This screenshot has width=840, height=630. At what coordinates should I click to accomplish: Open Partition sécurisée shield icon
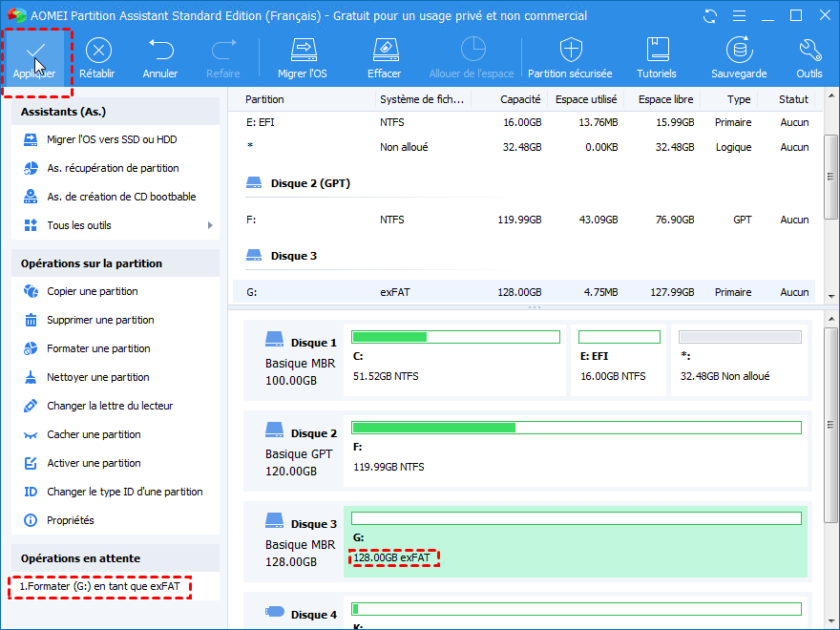[570, 50]
